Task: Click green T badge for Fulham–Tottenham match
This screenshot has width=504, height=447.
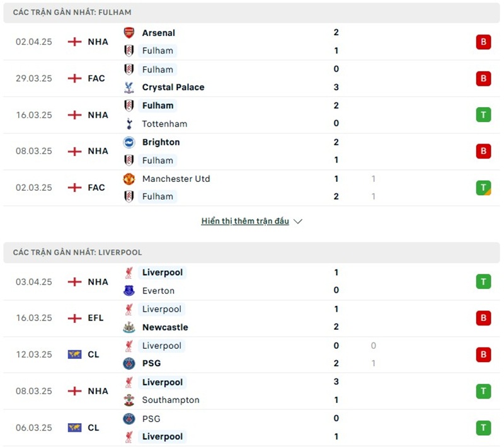Action: pos(483,115)
